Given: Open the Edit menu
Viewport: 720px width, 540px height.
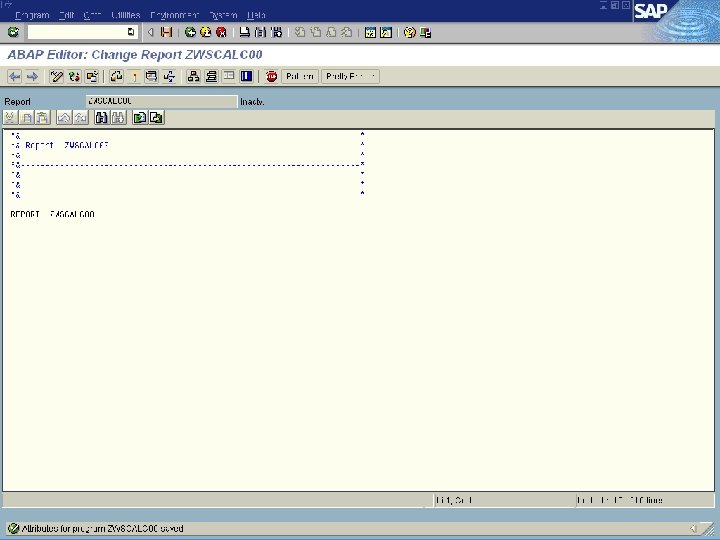Looking at the screenshot, I should (67, 15).
